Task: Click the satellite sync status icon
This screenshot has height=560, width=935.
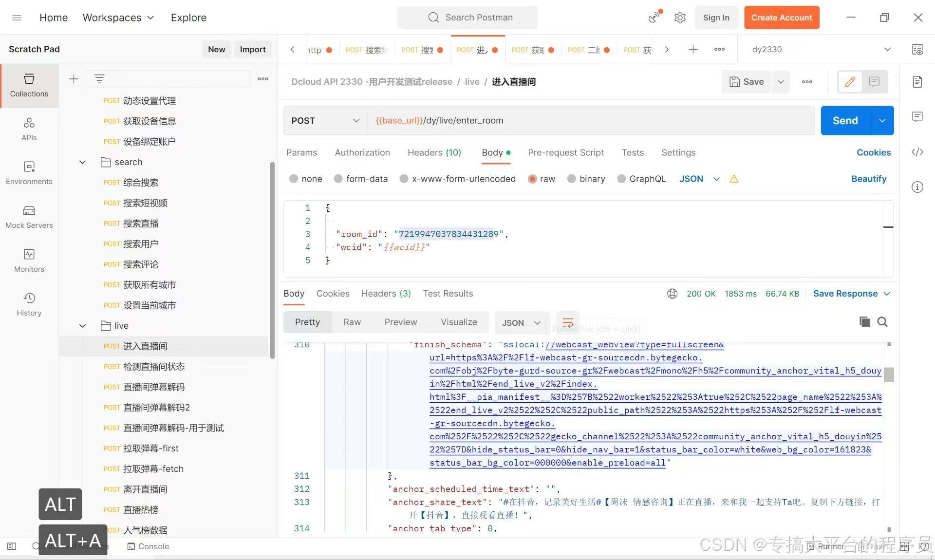Action: [655, 17]
